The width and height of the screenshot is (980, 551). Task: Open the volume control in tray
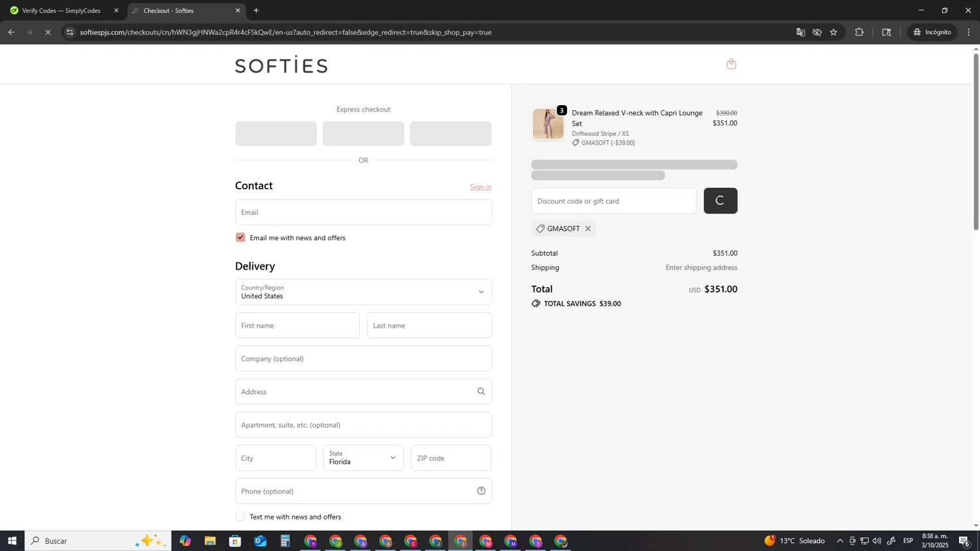coord(877,541)
